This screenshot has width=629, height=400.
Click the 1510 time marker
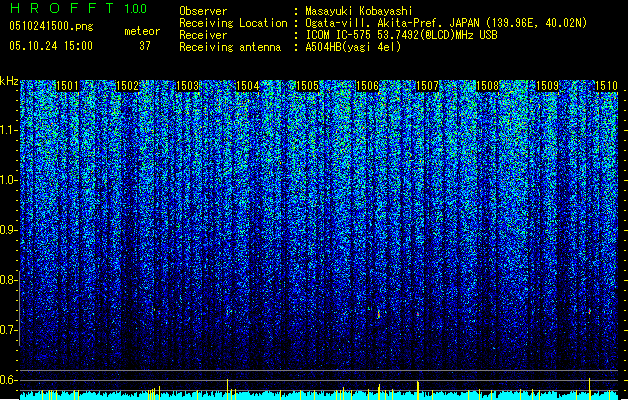tap(607, 86)
